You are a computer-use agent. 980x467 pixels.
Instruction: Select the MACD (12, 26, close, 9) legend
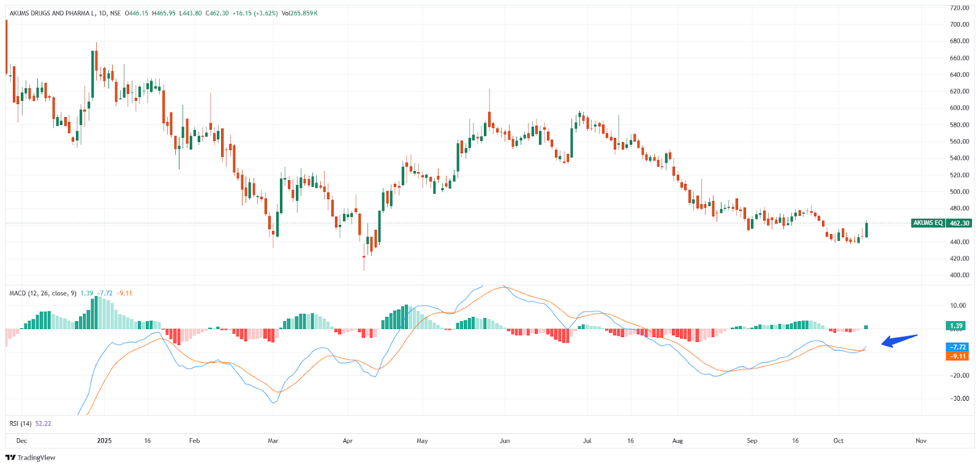point(43,294)
